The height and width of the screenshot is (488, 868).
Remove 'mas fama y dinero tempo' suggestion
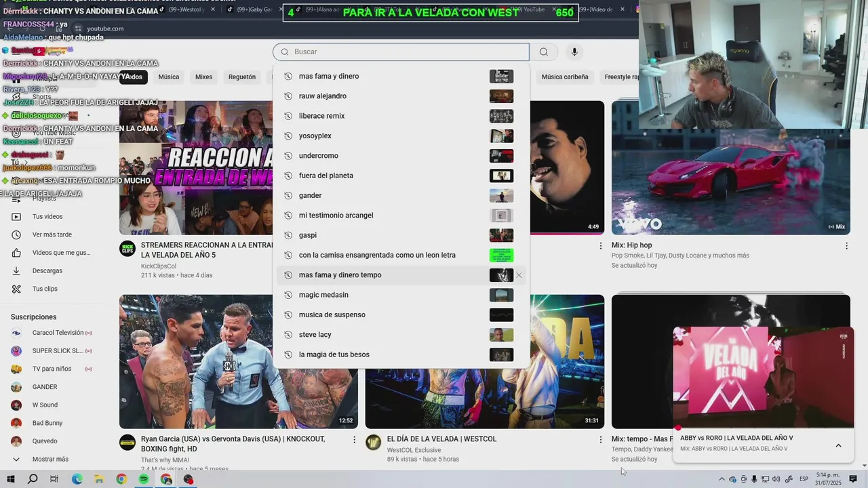(x=519, y=275)
